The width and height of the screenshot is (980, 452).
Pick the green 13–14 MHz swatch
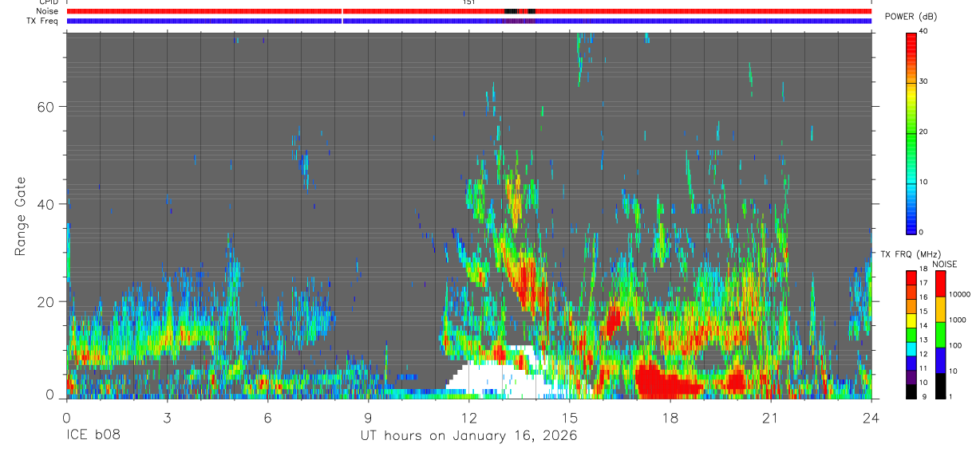(911, 335)
